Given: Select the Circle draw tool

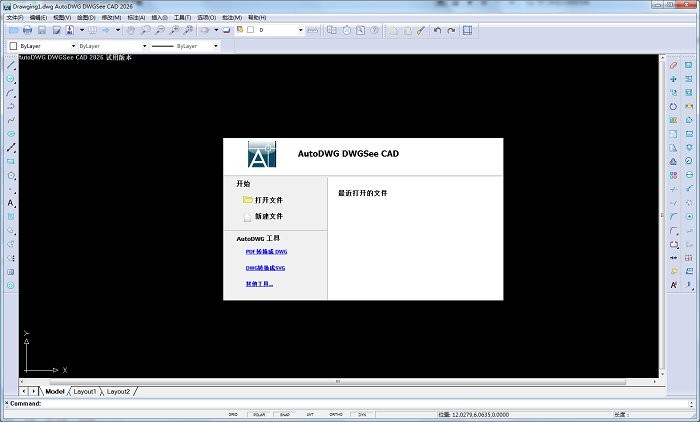Looking at the screenshot, I should 11,79.
